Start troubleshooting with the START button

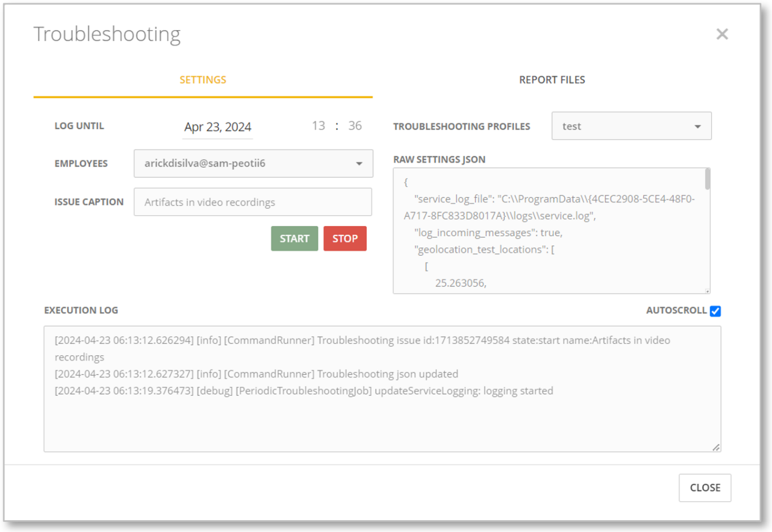point(294,238)
